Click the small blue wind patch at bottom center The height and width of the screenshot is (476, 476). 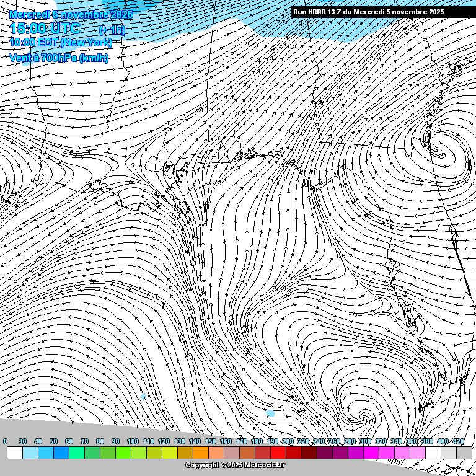(x=270, y=413)
